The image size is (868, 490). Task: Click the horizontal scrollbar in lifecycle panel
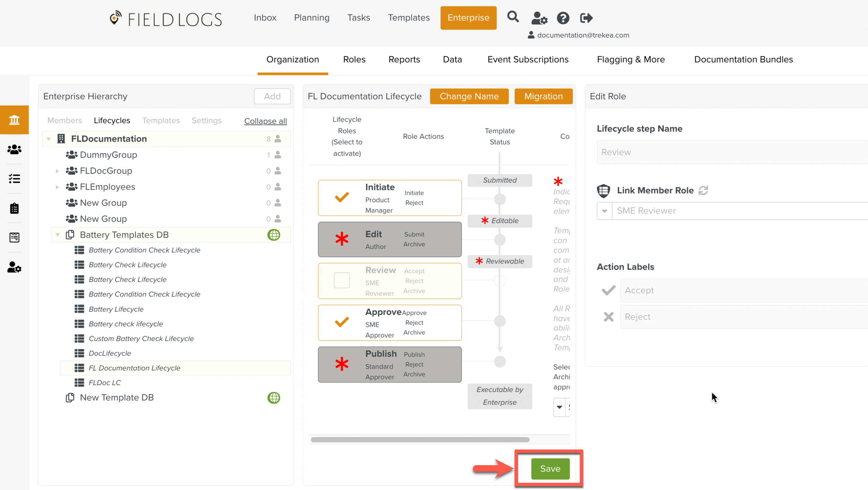420,439
